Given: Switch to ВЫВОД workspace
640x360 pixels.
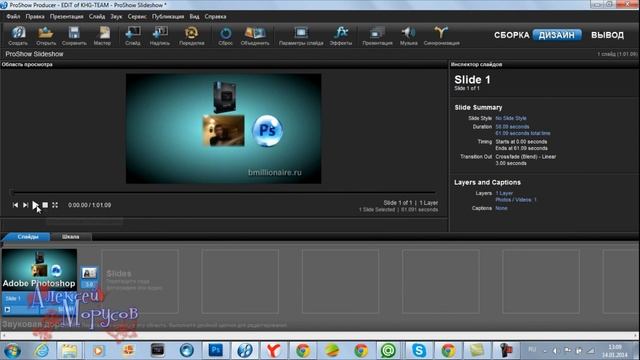Looking at the screenshot, I should coord(607,35).
